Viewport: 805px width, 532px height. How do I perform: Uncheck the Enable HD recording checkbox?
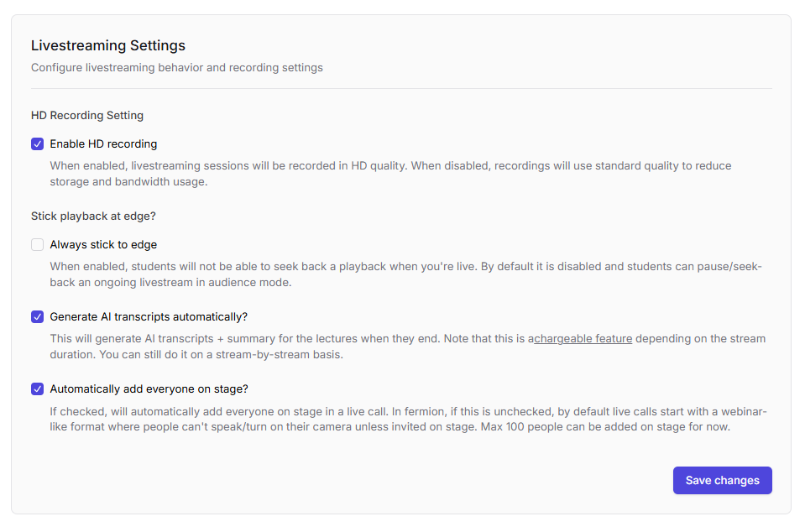37,144
